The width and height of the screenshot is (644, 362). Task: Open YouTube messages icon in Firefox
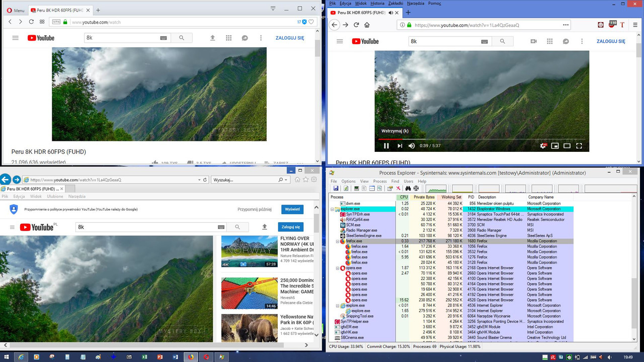(x=566, y=41)
